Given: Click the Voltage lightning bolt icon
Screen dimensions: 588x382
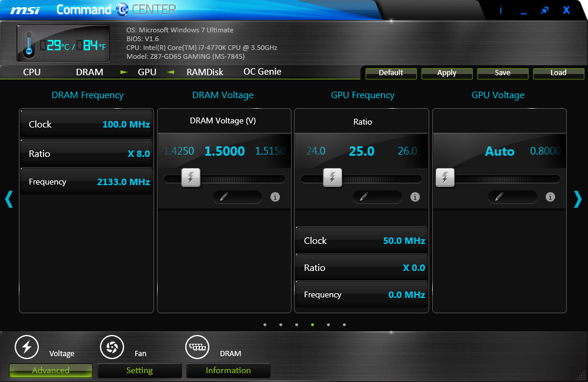Looking at the screenshot, I should (26, 347).
